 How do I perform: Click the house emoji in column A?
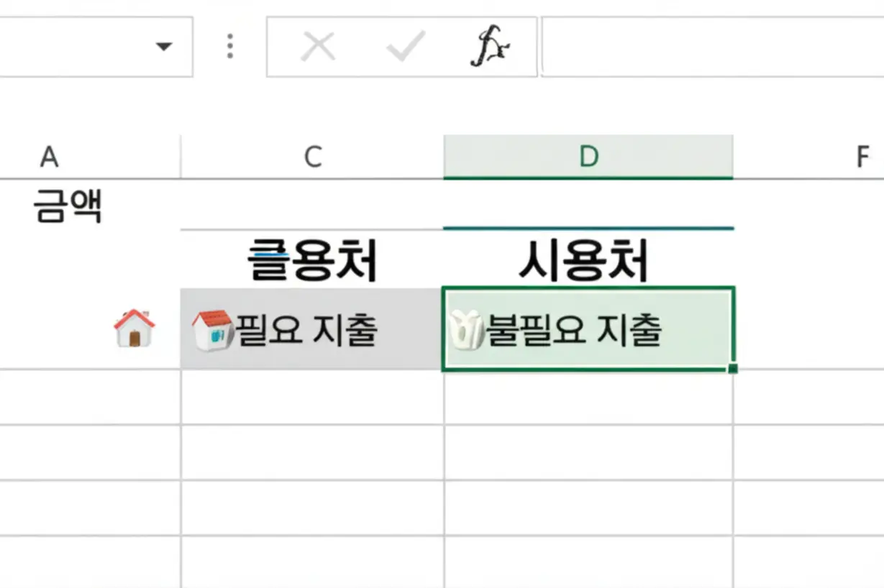point(134,329)
